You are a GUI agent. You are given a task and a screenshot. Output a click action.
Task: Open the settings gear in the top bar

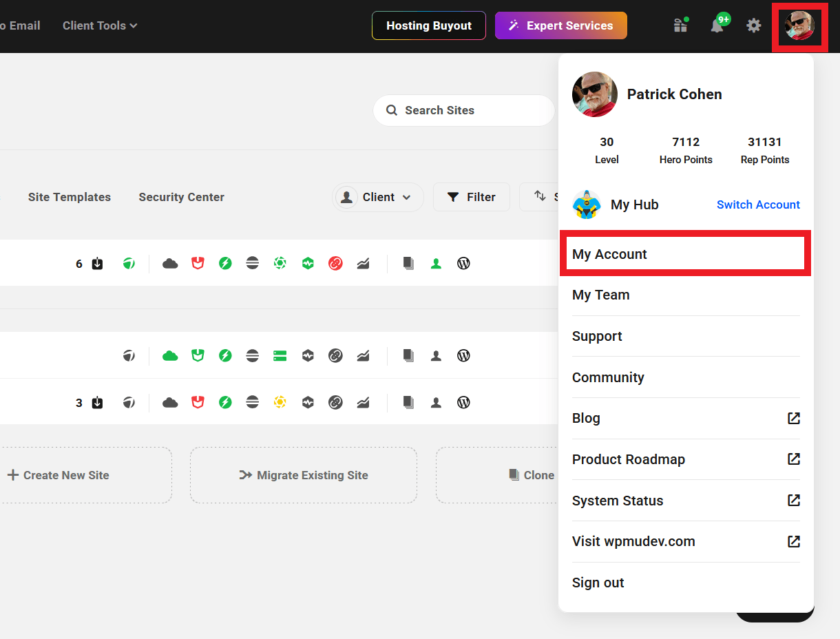tap(754, 25)
